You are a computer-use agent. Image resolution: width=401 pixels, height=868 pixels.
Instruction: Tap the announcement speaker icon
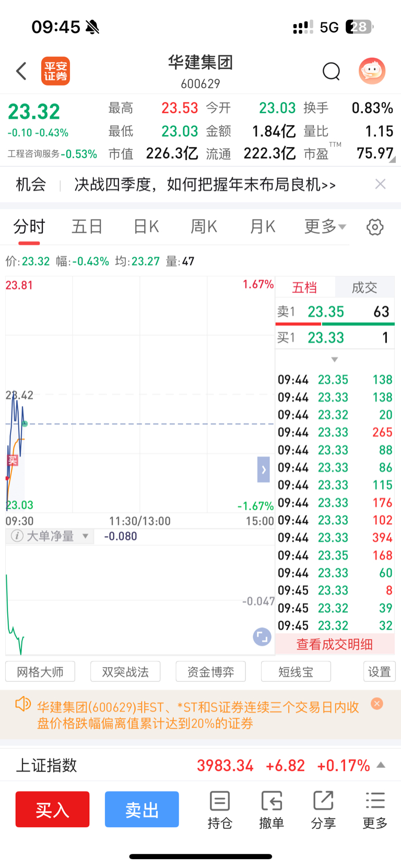(x=22, y=704)
